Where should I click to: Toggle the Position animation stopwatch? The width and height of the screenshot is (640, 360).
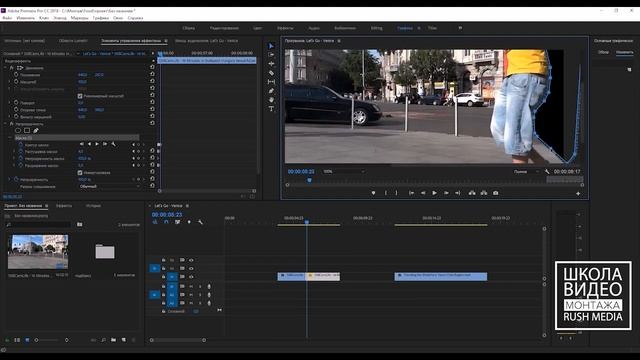point(16,75)
